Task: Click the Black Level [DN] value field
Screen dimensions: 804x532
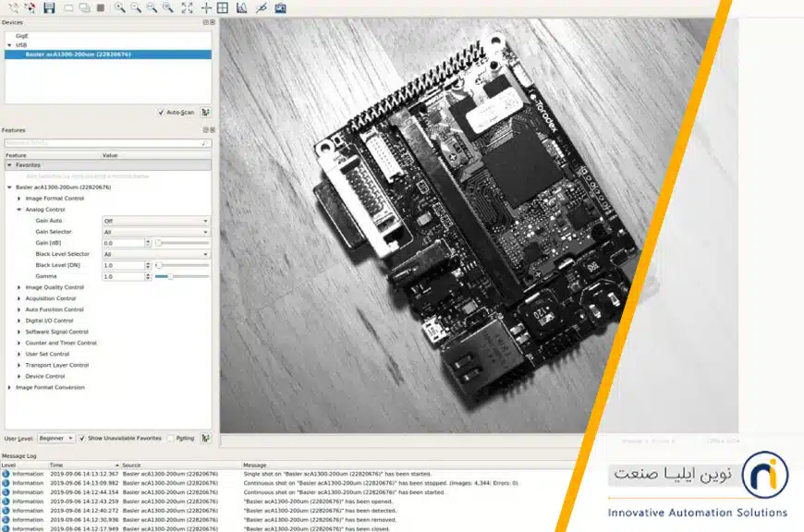Action: [124, 265]
